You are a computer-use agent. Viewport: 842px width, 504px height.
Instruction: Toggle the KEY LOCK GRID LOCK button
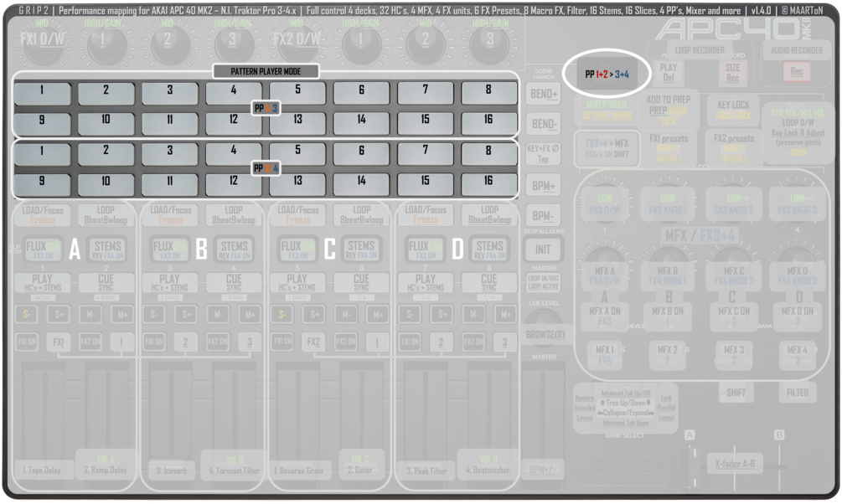point(733,110)
